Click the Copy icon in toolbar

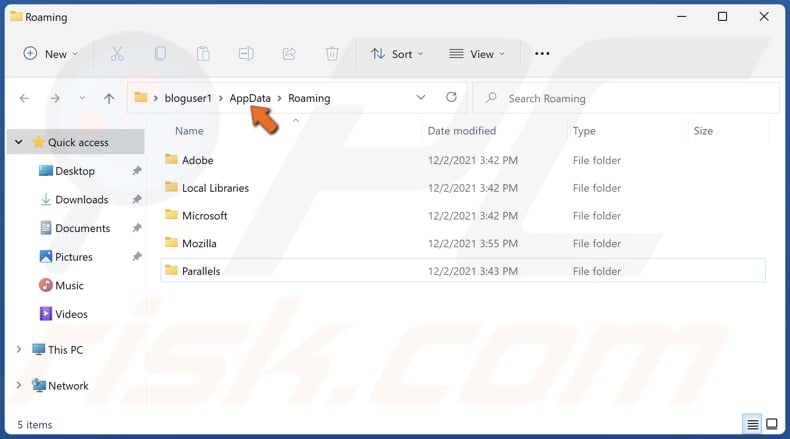point(160,53)
